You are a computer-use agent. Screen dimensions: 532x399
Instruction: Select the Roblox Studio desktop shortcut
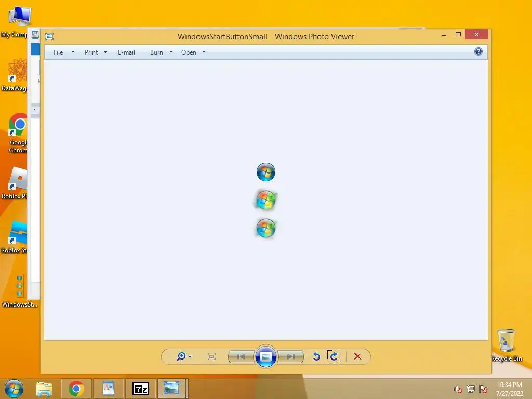[14, 237]
